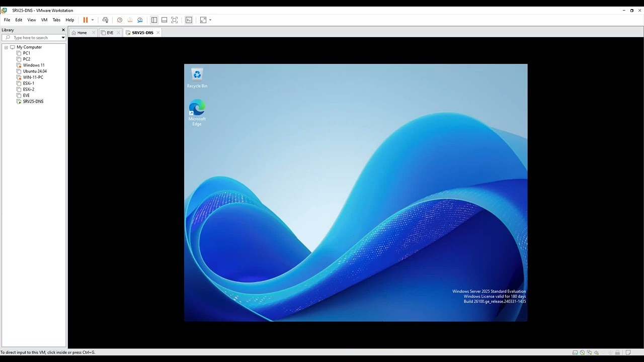Select PC1 in the library tree
The width and height of the screenshot is (644, 362).
(27, 53)
